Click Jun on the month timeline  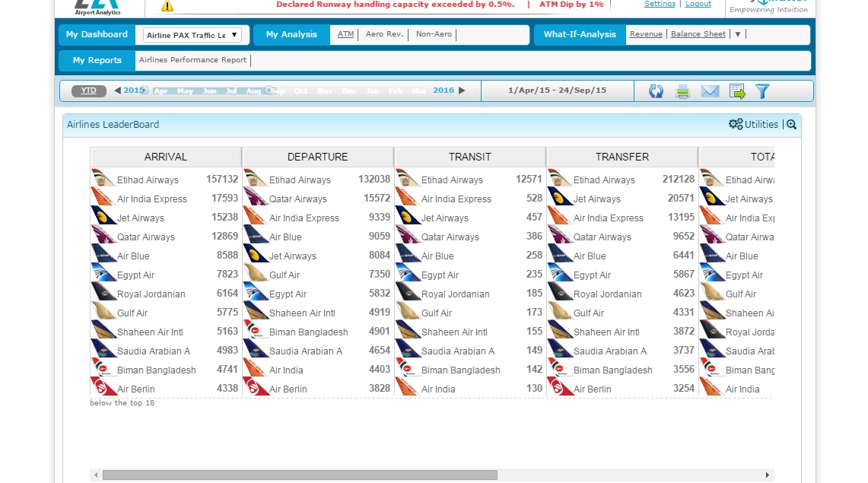pyautogui.click(x=209, y=91)
